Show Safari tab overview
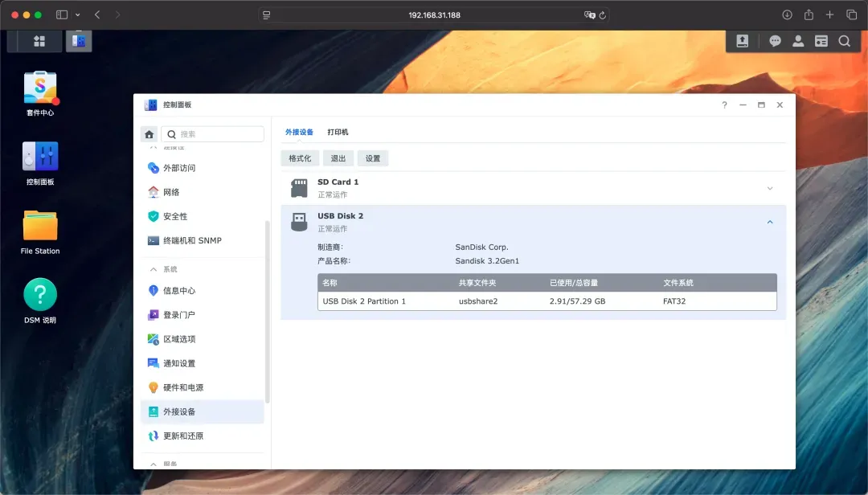The image size is (868, 495). pyautogui.click(x=851, y=15)
